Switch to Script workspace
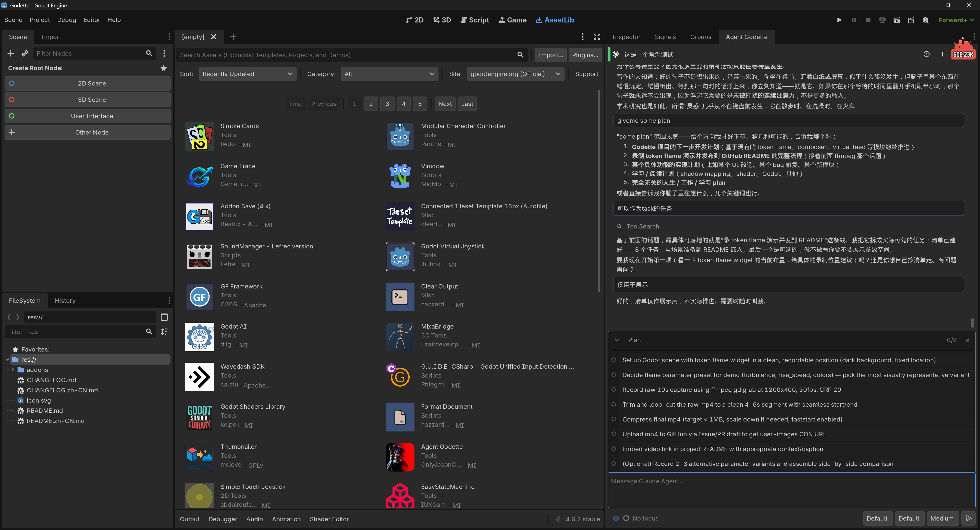980x530 pixels. (475, 20)
